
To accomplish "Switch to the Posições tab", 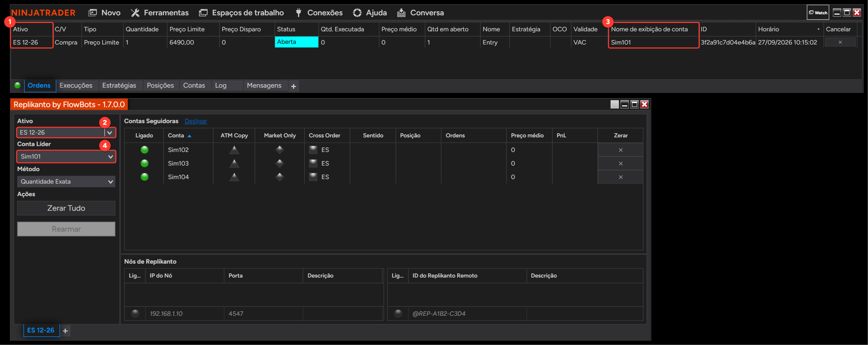I will pyautogui.click(x=160, y=86).
